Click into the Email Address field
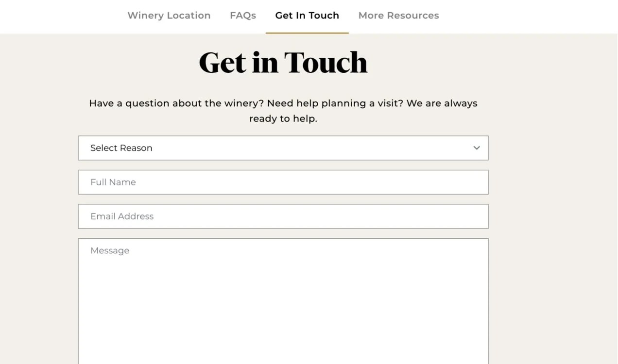618x364 pixels. click(x=283, y=216)
